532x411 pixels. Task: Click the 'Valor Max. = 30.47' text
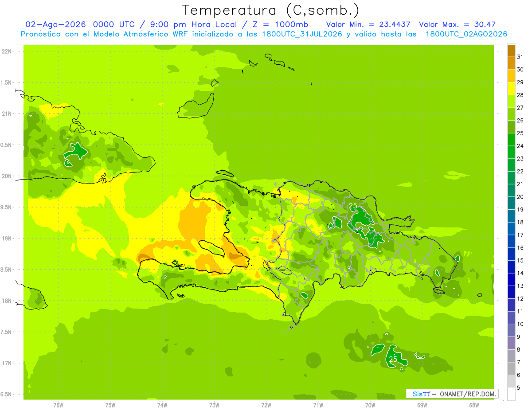click(457, 24)
